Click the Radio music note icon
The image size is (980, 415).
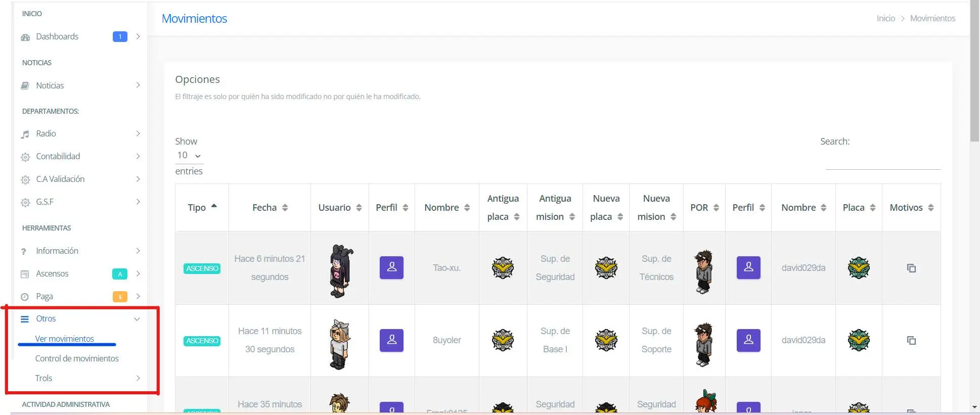tap(25, 134)
